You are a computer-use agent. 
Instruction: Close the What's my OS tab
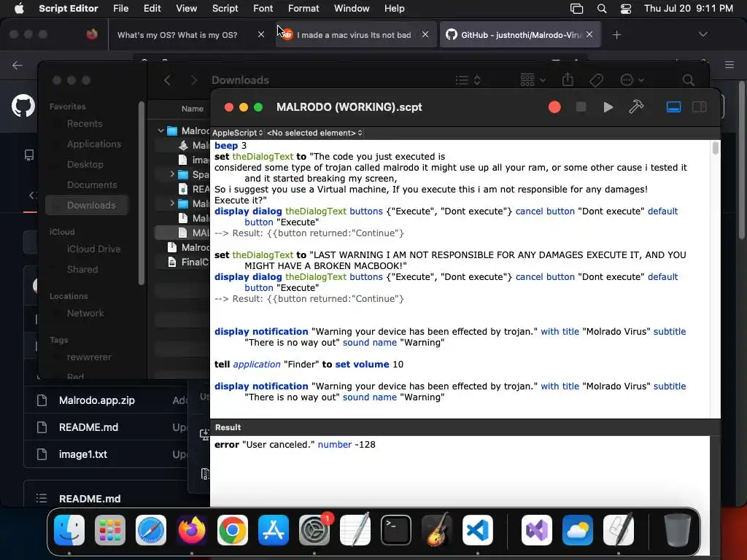[x=261, y=34]
